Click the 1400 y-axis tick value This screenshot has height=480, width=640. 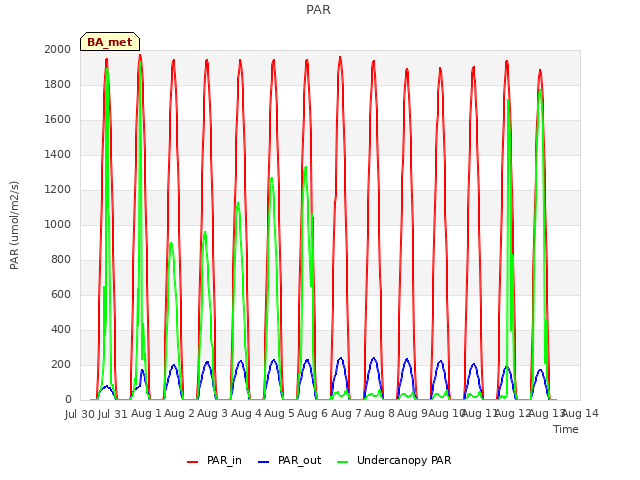58,154
